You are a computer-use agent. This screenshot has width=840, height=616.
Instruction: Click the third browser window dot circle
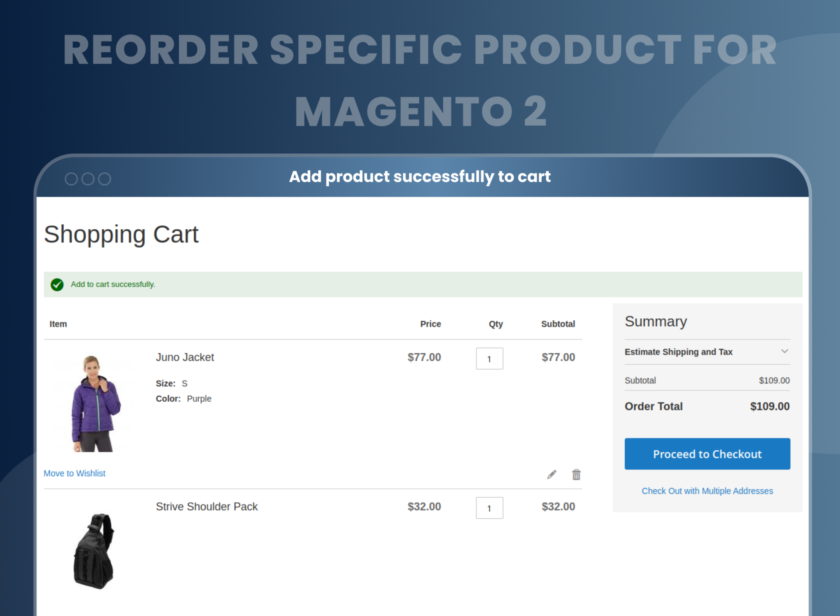(x=104, y=179)
